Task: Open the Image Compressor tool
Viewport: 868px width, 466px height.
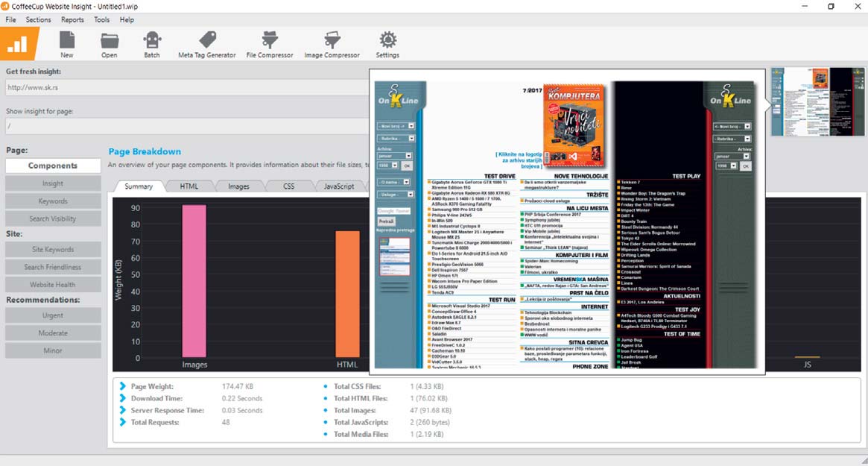Action: pyautogui.click(x=332, y=44)
